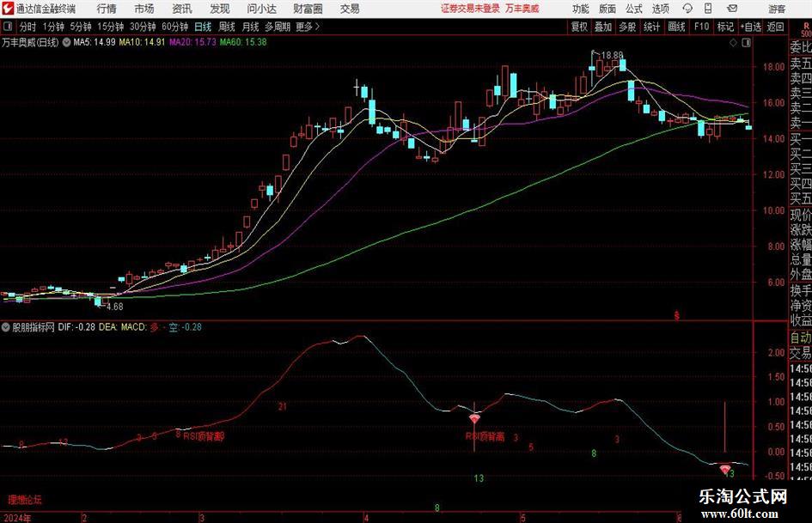Click the red S marker above indicator pane

(x=676, y=315)
